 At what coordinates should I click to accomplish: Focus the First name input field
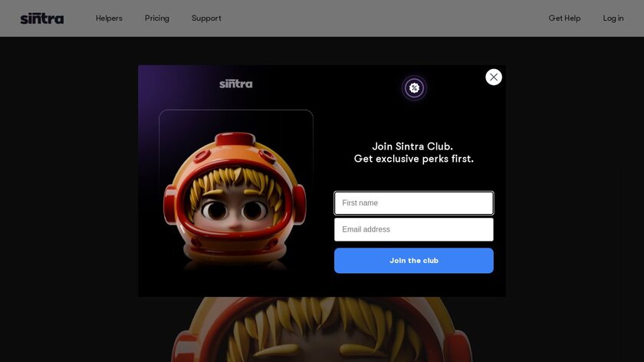(413, 203)
